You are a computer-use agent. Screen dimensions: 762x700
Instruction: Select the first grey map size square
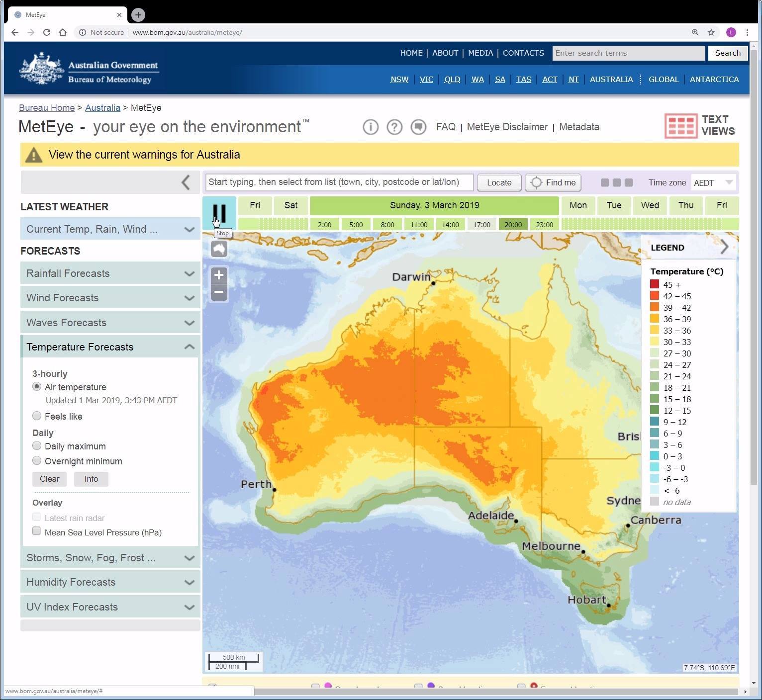(605, 182)
